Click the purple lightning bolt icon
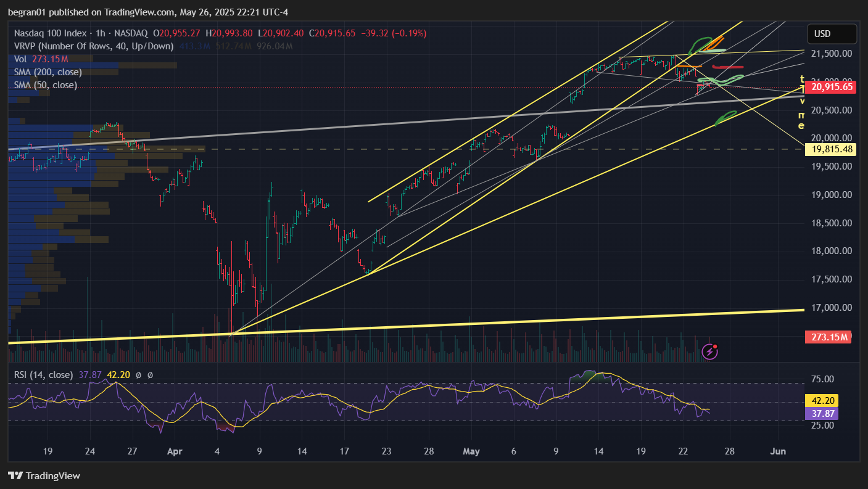This screenshot has width=868, height=489. [x=710, y=352]
